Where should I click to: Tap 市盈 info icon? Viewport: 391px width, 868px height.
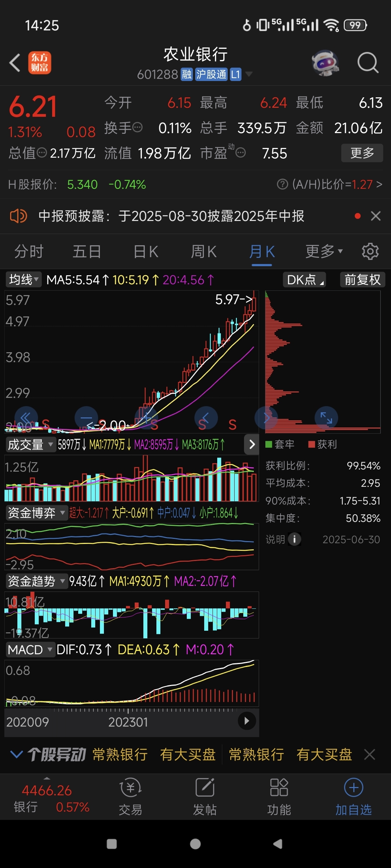(241, 153)
